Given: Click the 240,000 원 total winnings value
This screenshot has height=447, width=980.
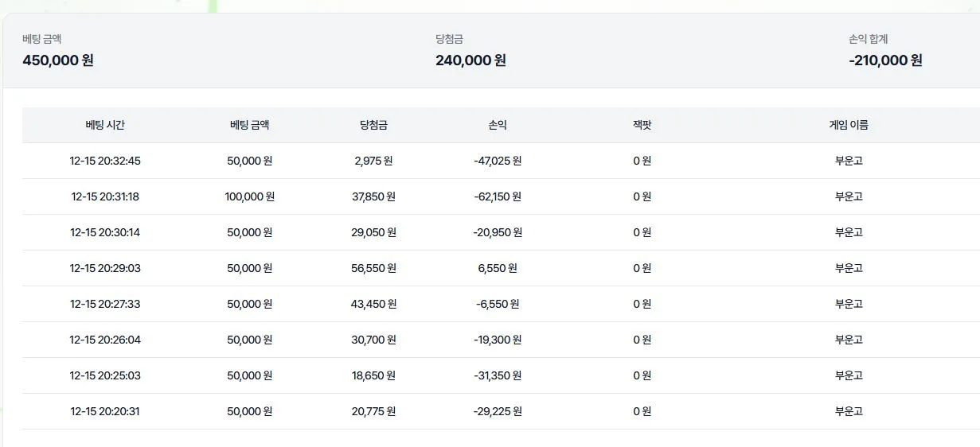Looking at the screenshot, I should click(x=470, y=60).
